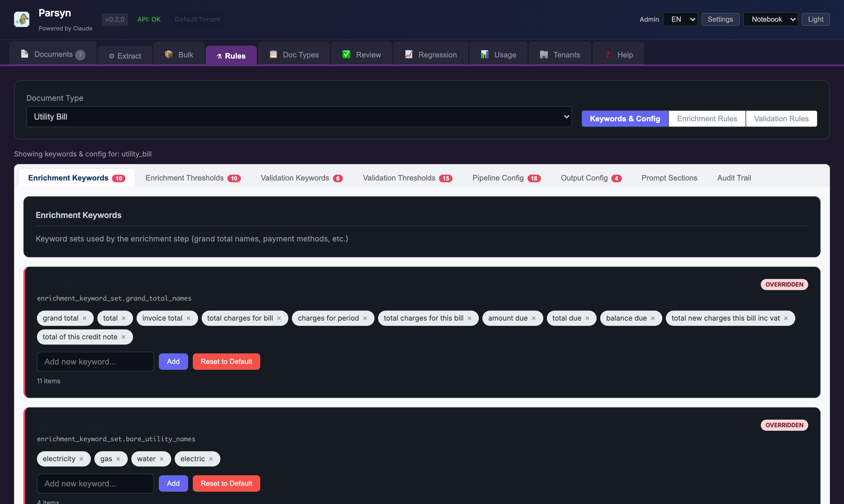The width and height of the screenshot is (844, 504).
Task: Switch to the Extract tab
Action: point(125,56)
